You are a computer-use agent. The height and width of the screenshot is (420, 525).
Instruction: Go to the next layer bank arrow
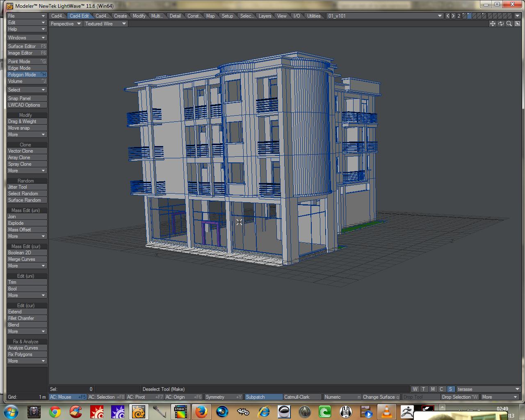pos(453,16)
